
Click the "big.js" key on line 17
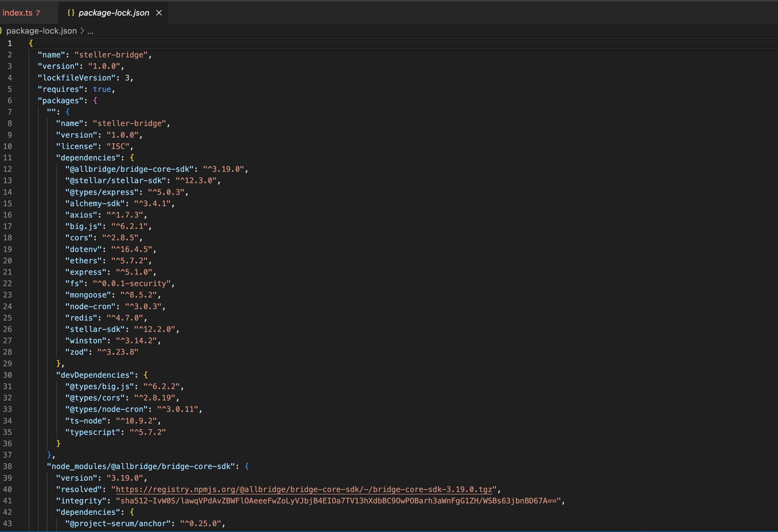click(84, 227)
